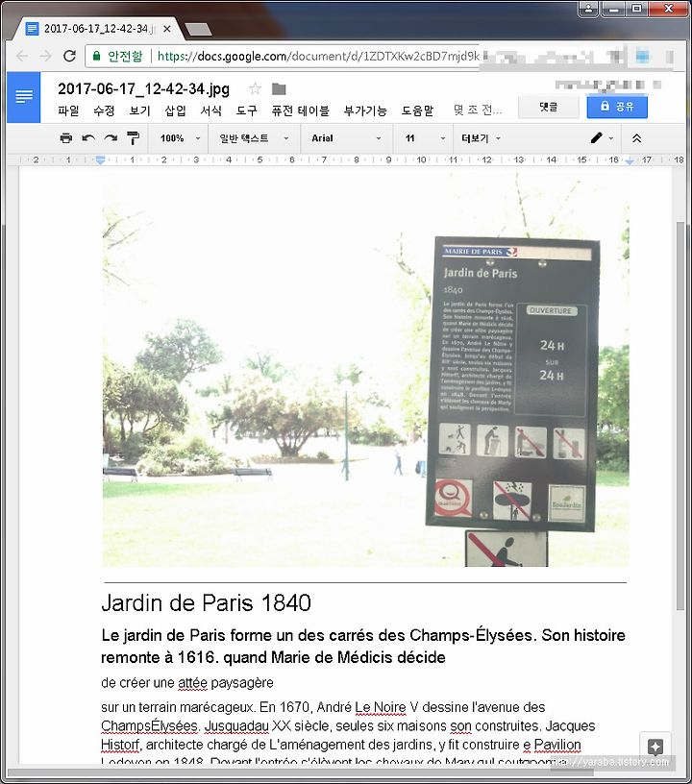Open the 일반 텍스트 style dropdown

point(254,138)
